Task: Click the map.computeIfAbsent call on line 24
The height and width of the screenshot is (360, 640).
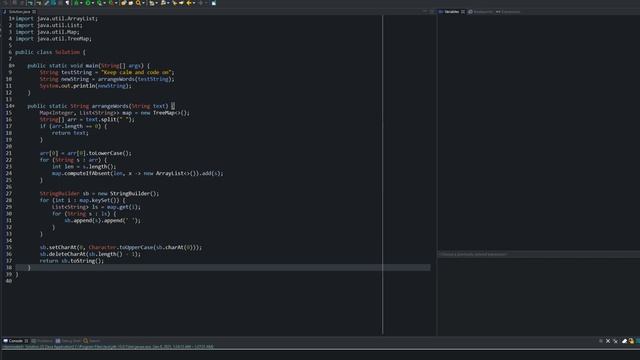Action: [x=138, y=173]
